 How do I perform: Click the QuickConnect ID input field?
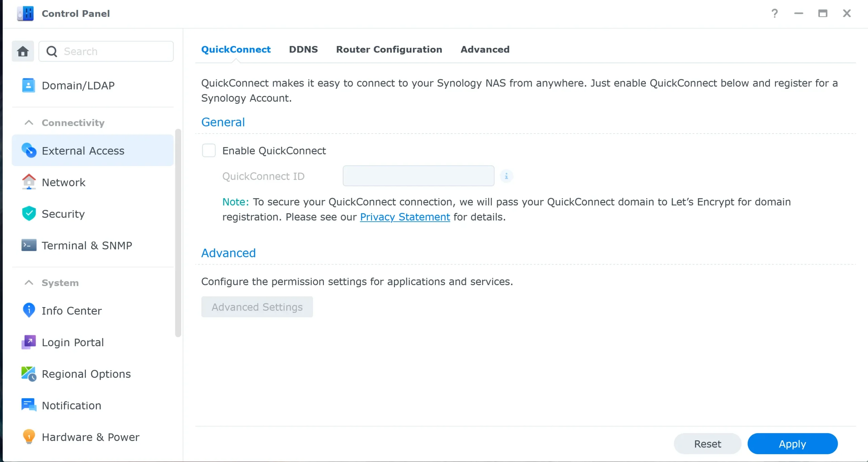418,176
